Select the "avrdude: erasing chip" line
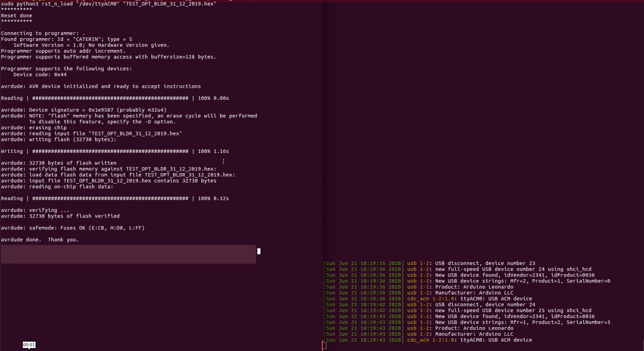Image resolution: width=644 pixels, height=351 pixels. tap(34, 128)
